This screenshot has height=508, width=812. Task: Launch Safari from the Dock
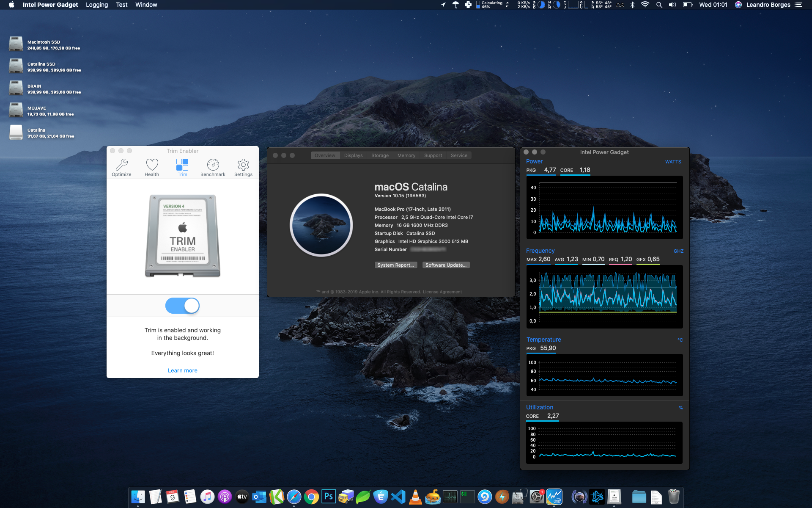click(294, 497)
